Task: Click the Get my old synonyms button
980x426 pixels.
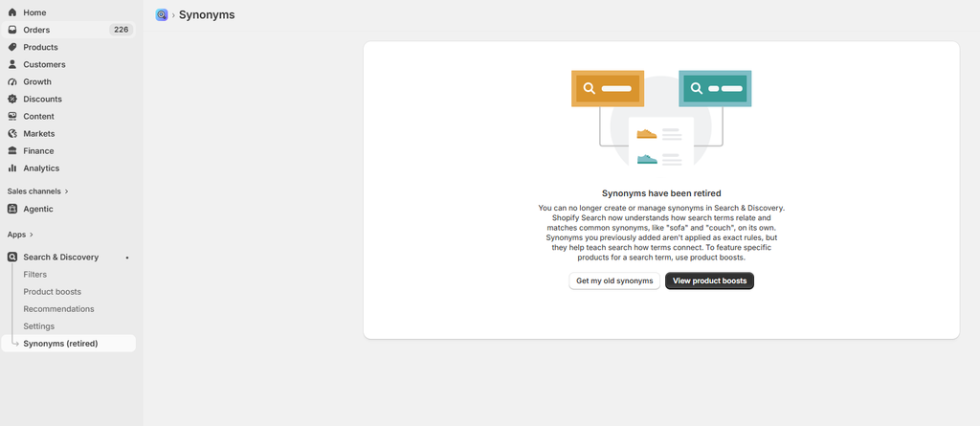Action: [x=614, y=280]
